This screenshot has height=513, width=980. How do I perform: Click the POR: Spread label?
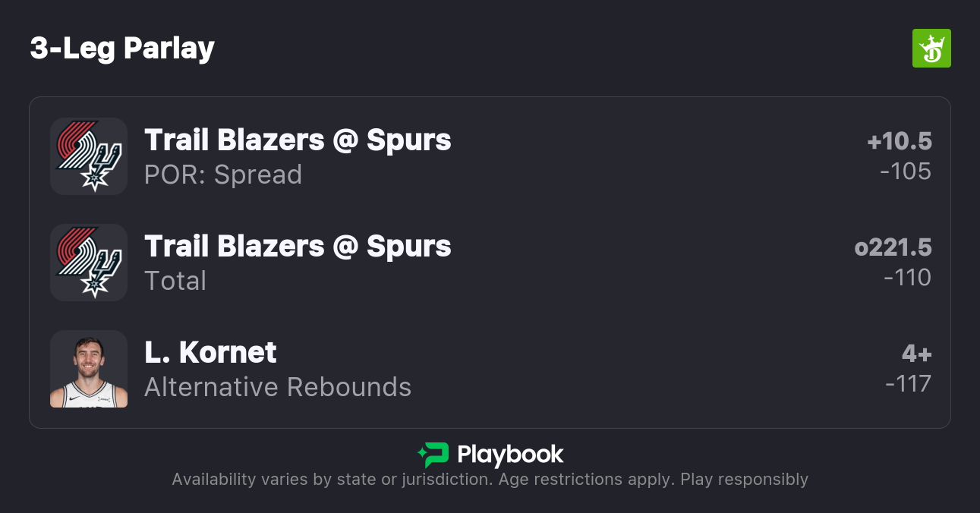tap(223, 175)
